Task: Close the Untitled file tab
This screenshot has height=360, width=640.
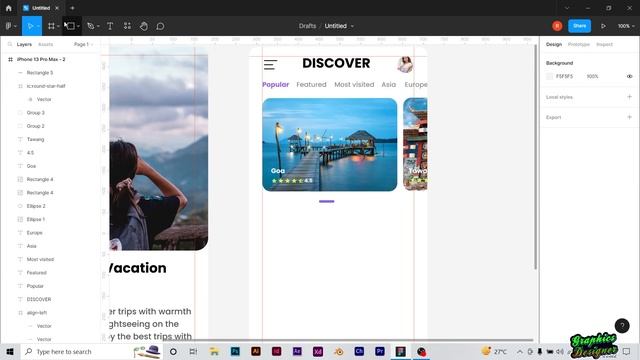Action: click(x=57, y=8)
